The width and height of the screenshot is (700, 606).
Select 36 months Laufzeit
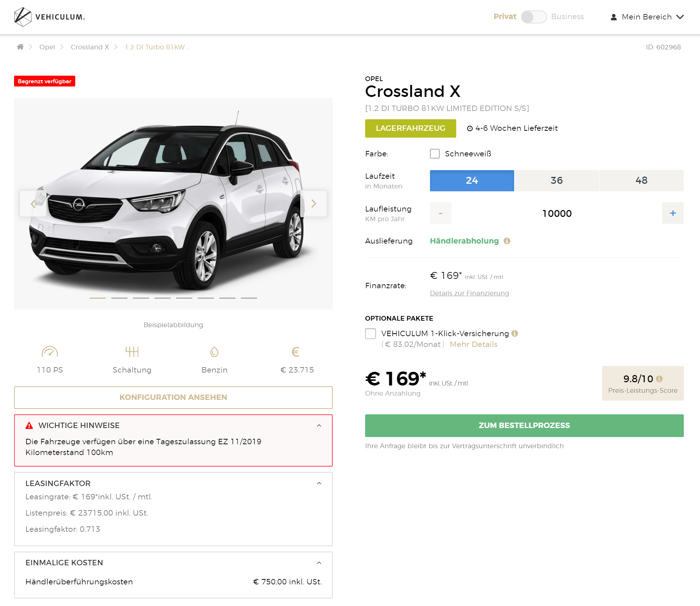pos(557,181)
